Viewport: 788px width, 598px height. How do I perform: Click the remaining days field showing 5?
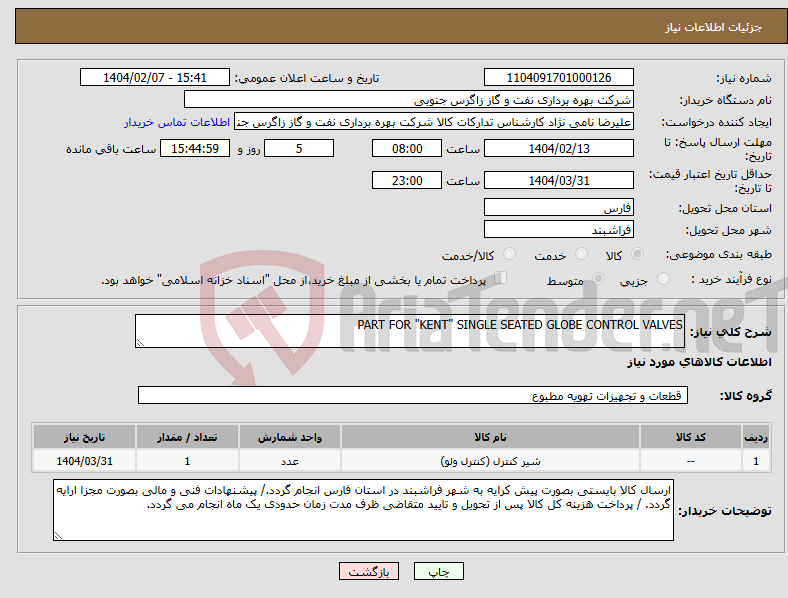click(x=299, y=149)
